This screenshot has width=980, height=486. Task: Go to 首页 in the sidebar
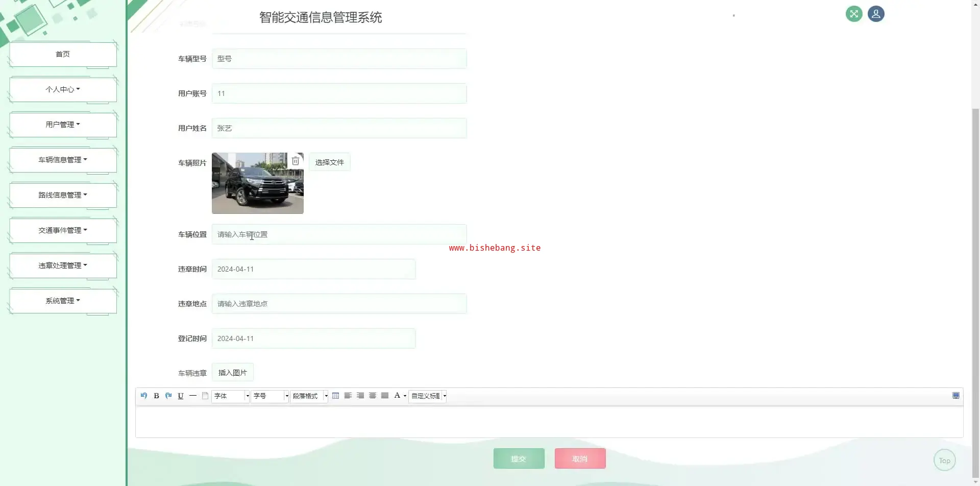coord(63,54)
